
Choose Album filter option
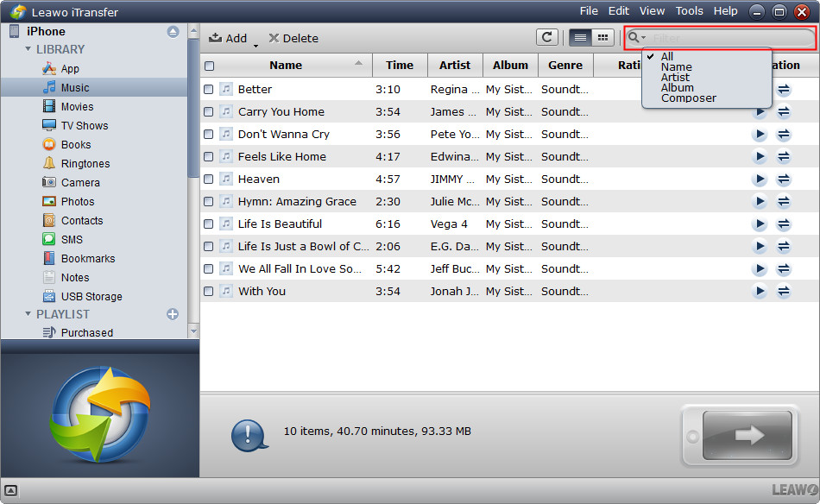pyautogui.click(x=678, y=88)
